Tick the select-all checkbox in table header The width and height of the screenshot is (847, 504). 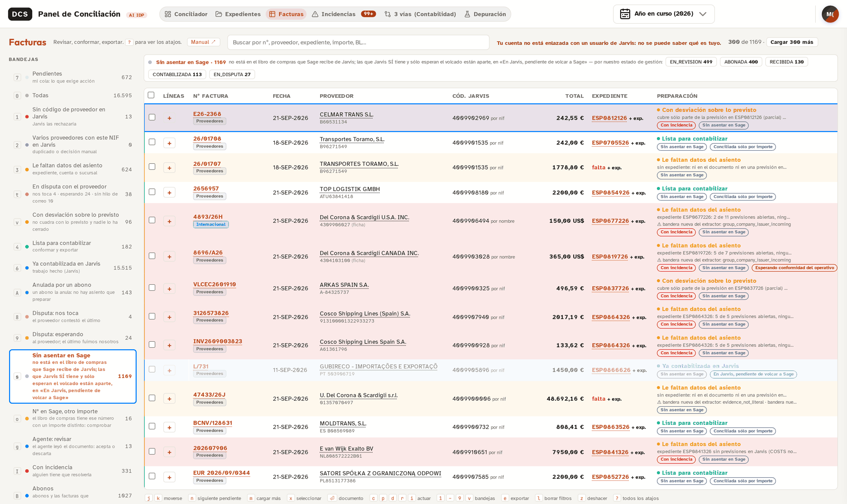[x=151, y=95]
